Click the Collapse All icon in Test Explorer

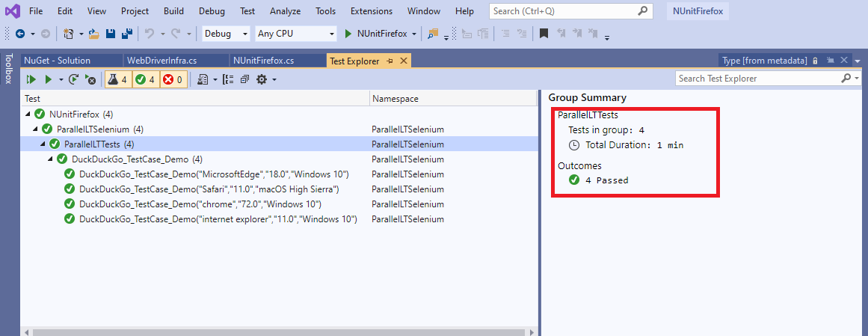coord(245,80)
